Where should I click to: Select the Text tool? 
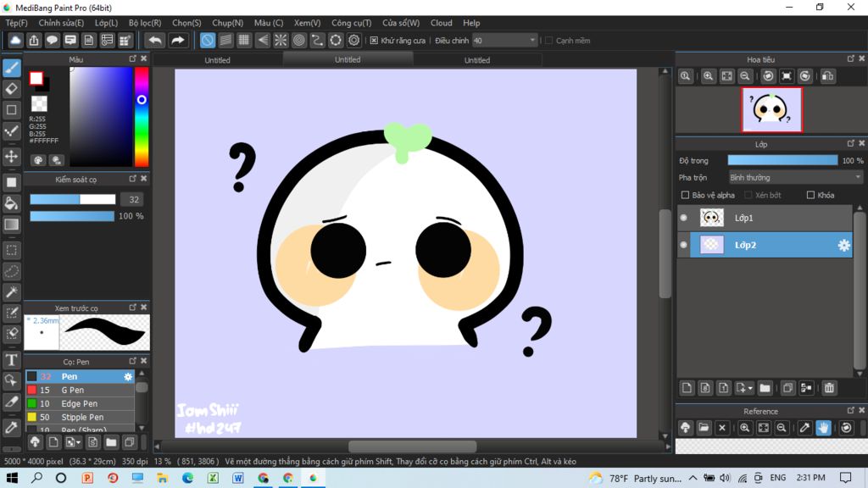(x=12, y=360)
